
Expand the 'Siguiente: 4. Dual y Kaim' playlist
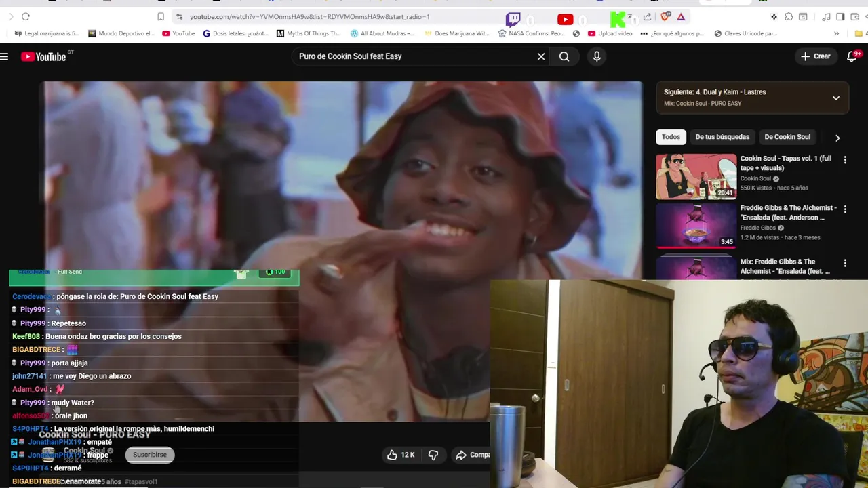coord(836,98)
